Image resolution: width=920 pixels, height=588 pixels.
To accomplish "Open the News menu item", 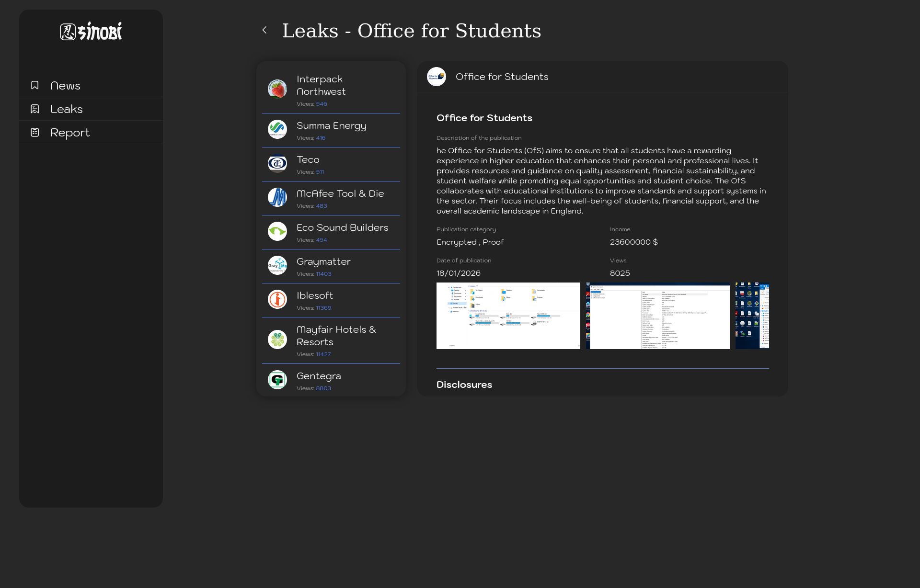I will pos(66,86).
